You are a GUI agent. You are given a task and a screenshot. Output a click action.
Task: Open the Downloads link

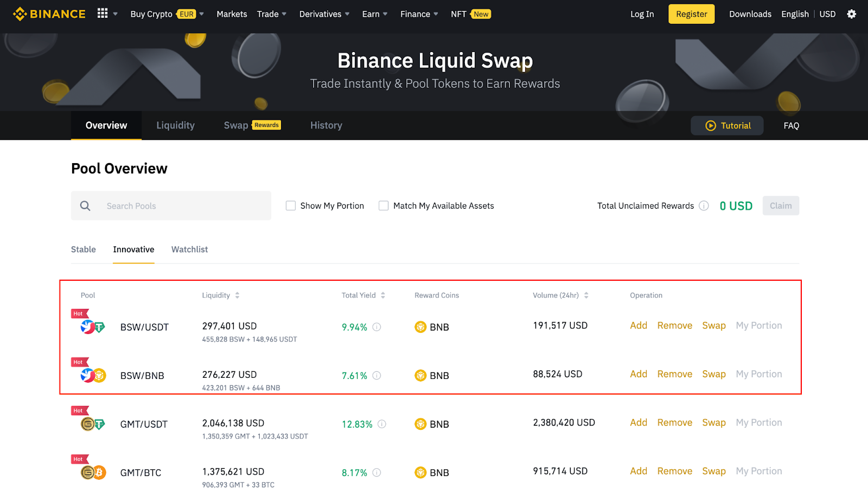click(x=750, y=14)
